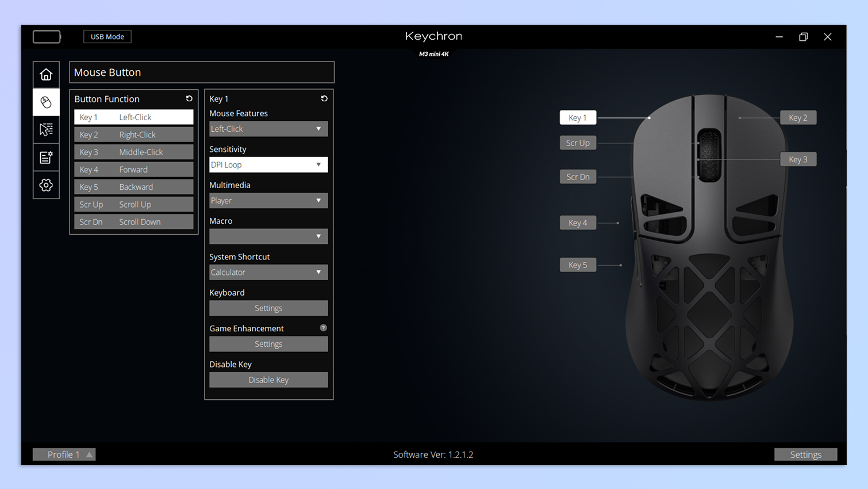The height and width of the screenshot is (489, 868).
Task: Open the Profile 1 selector
Action: [64, 454]
